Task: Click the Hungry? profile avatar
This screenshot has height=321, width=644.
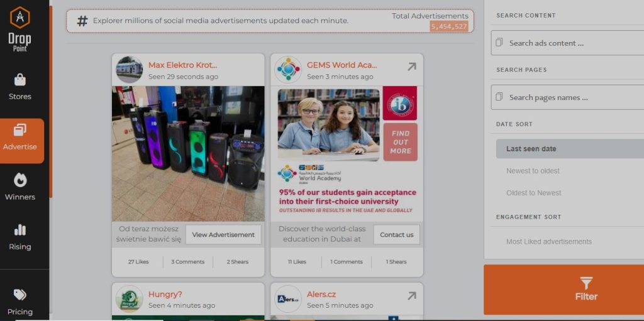Action: tap(130, 299)
